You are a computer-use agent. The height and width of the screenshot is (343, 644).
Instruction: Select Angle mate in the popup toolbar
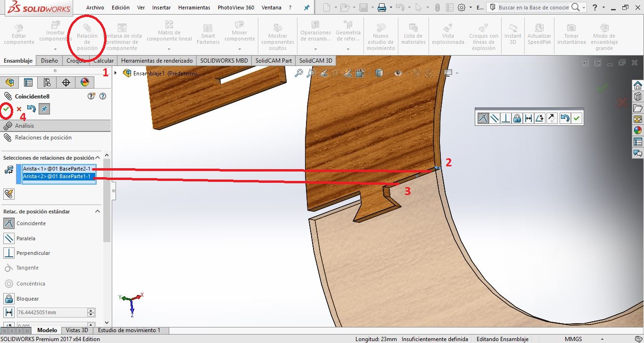tap(540, 118)
